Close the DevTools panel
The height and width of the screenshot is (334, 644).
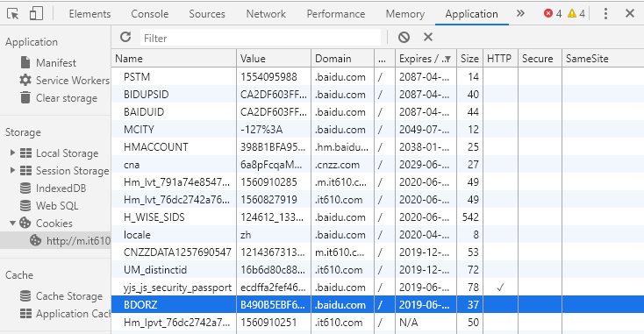click(630, 13)
